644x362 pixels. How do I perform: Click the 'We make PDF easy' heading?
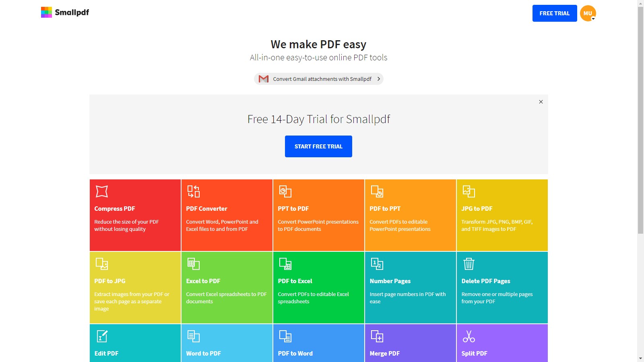(x=318, y=44)
